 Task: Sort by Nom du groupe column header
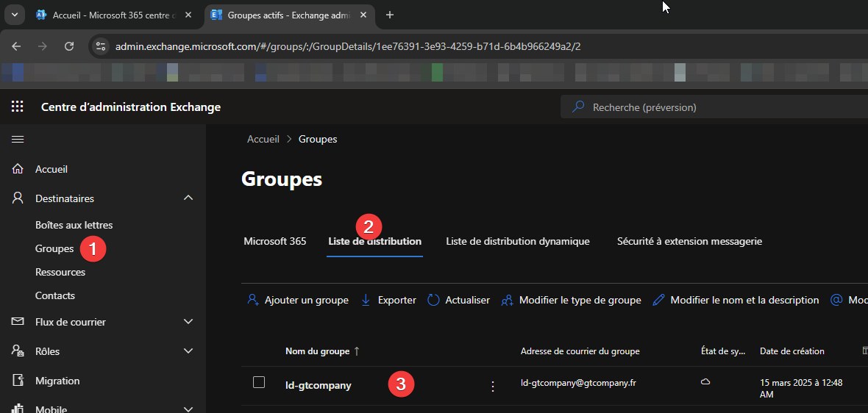coord(317,351)
